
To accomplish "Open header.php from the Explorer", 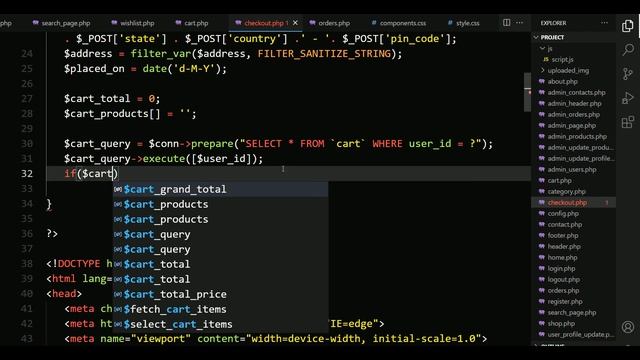I will pos(573,247).
